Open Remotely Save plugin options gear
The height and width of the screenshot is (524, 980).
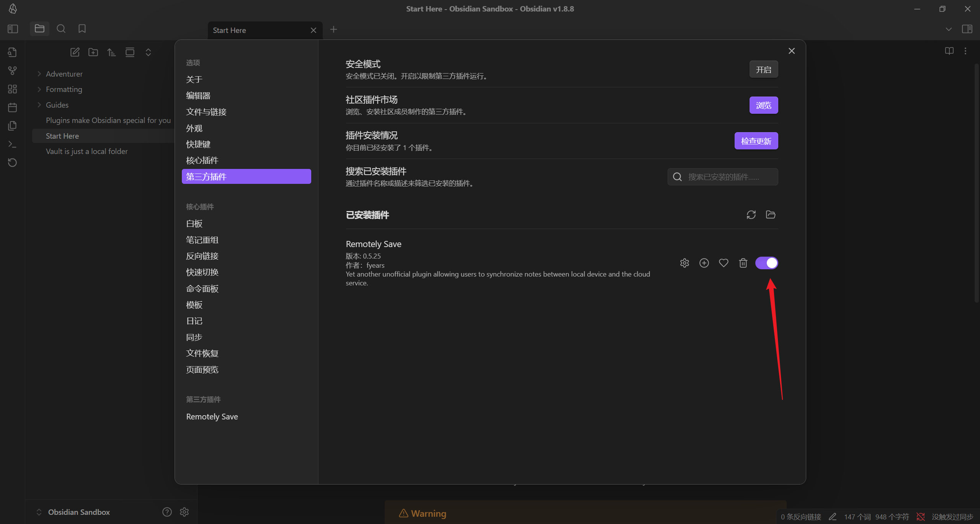[x=684, y=263]
